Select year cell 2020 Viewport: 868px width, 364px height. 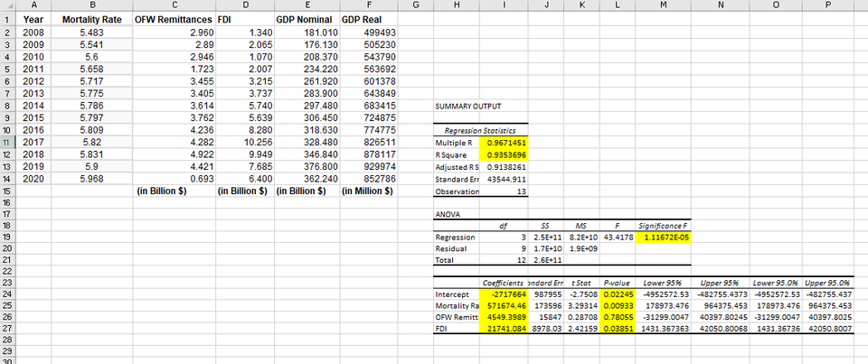(35, 179)
